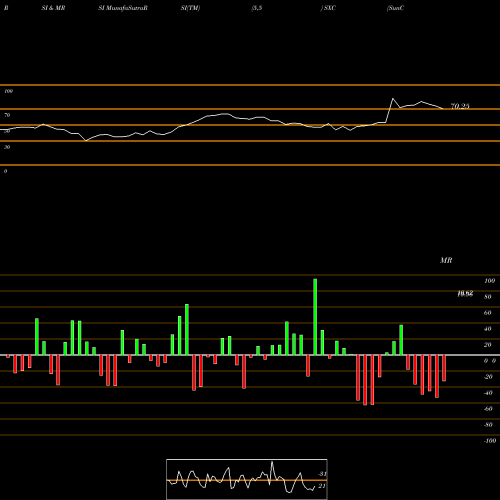This screenshot has width=500, height=500.
Task: Click the '(SunC' header text
Action: point(396,8)
